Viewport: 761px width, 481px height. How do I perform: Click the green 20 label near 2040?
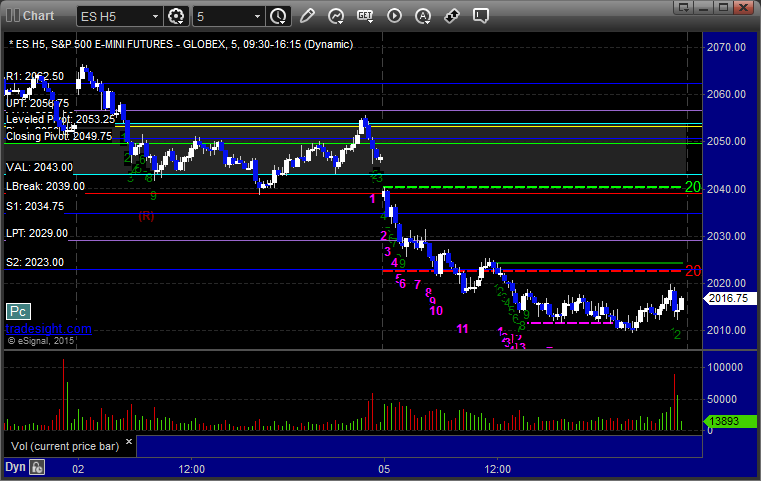(693, 186)
